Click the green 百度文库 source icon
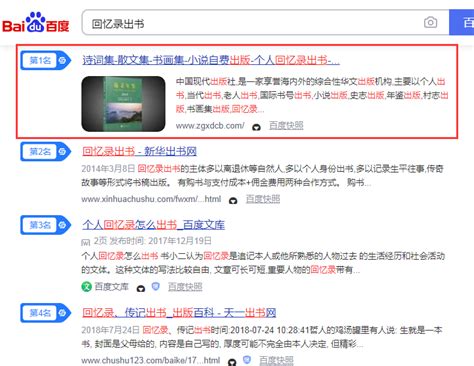 point(86,287)
